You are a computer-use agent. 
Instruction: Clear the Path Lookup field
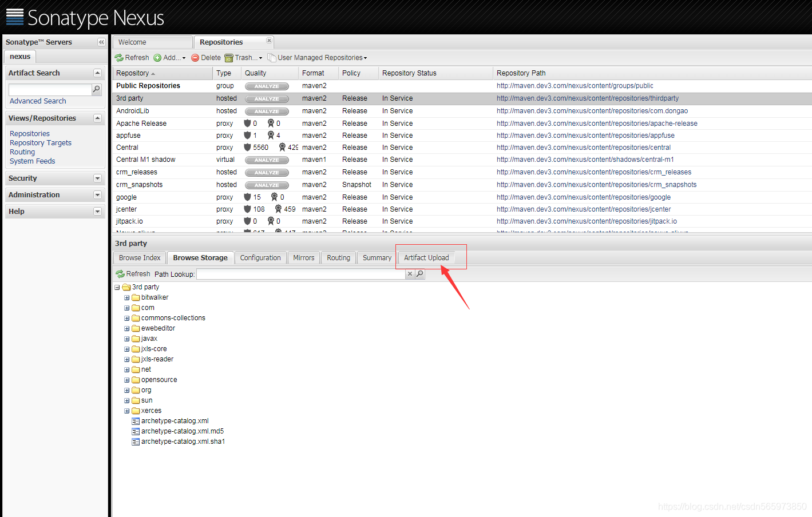[x=410, y=274]
